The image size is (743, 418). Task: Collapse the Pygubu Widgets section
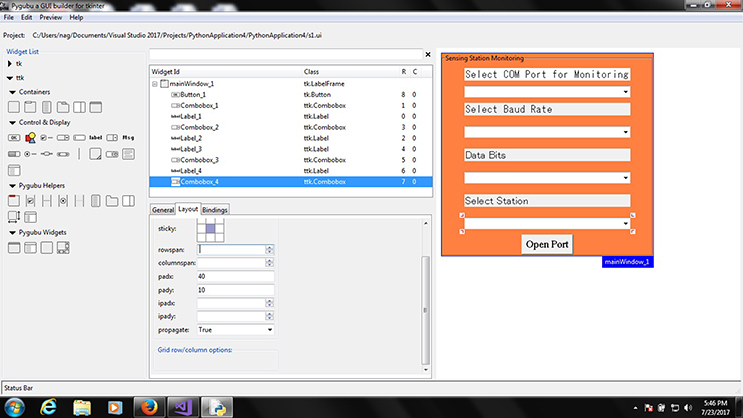(13, 233)
